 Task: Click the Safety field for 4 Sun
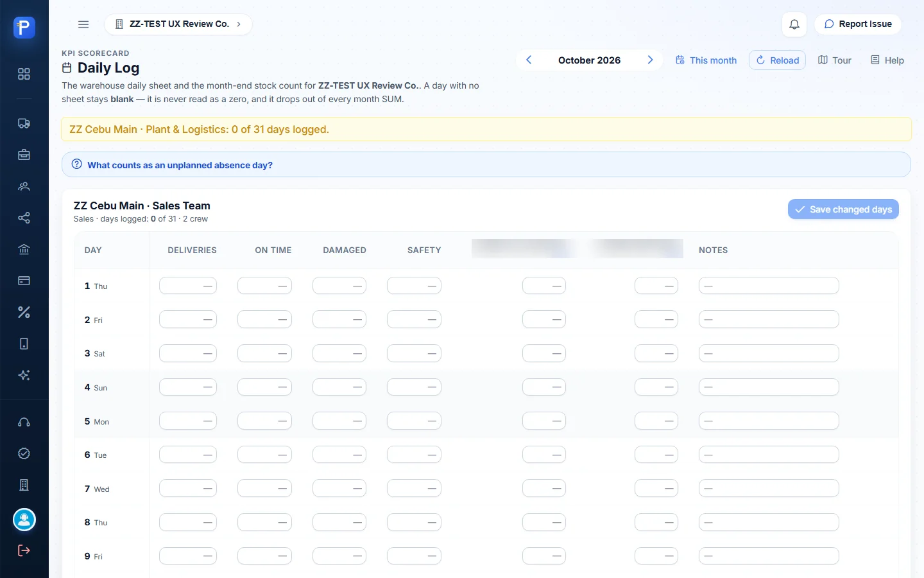414,387
